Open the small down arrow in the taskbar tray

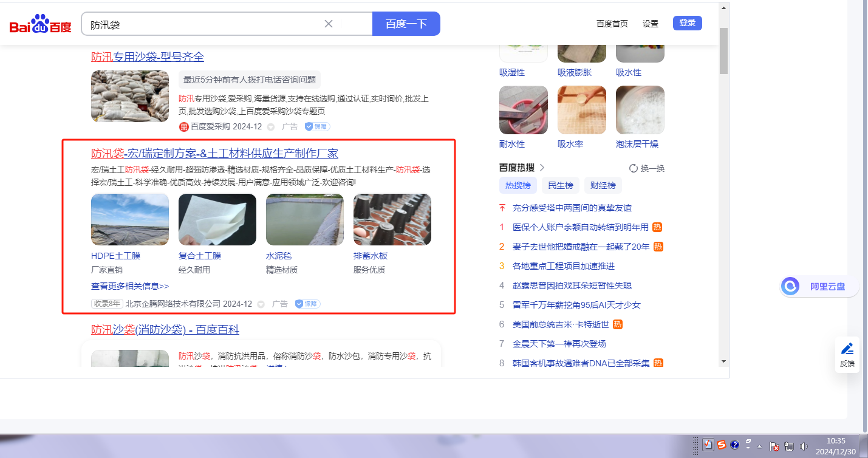point(748,449)
